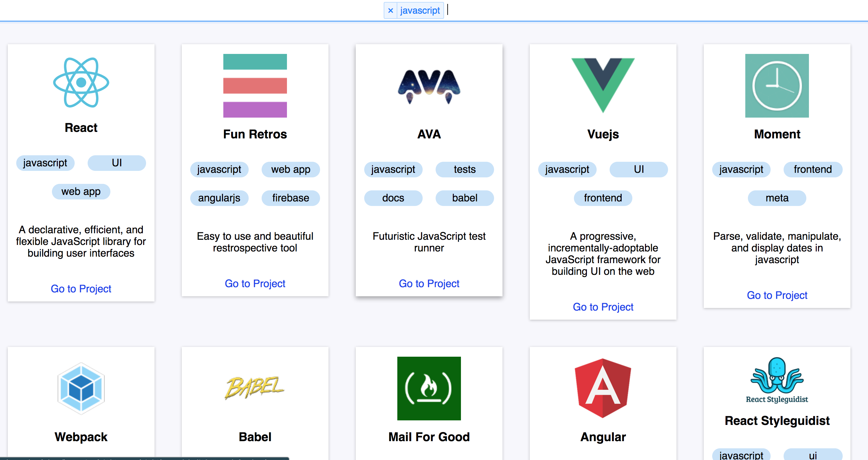Open Go to Project link for Vuejs
This screenshot has width=868, height=460.
click(x=603, y=307)
